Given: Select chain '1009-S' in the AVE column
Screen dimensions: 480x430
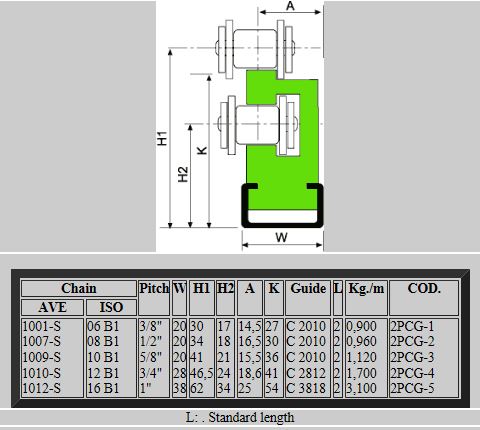Looking at the screenshot, I should pos(42,357).
